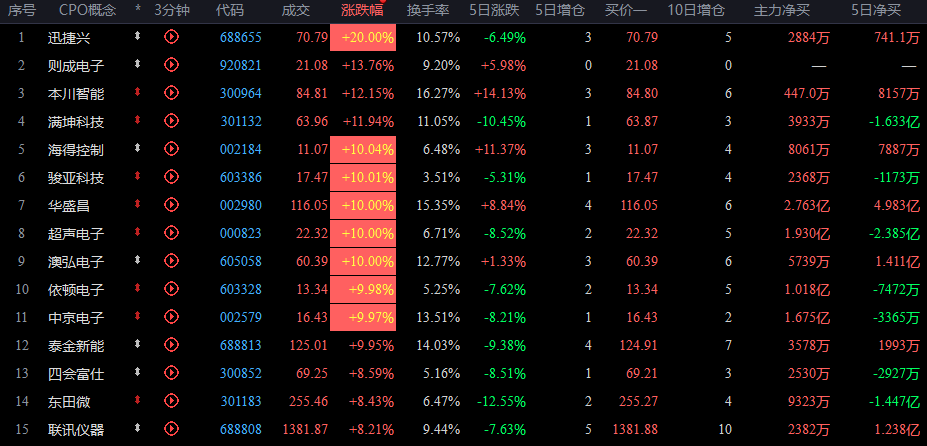Select the stock name 四会富仕
The image size is (927, 446).
(76, 373)
